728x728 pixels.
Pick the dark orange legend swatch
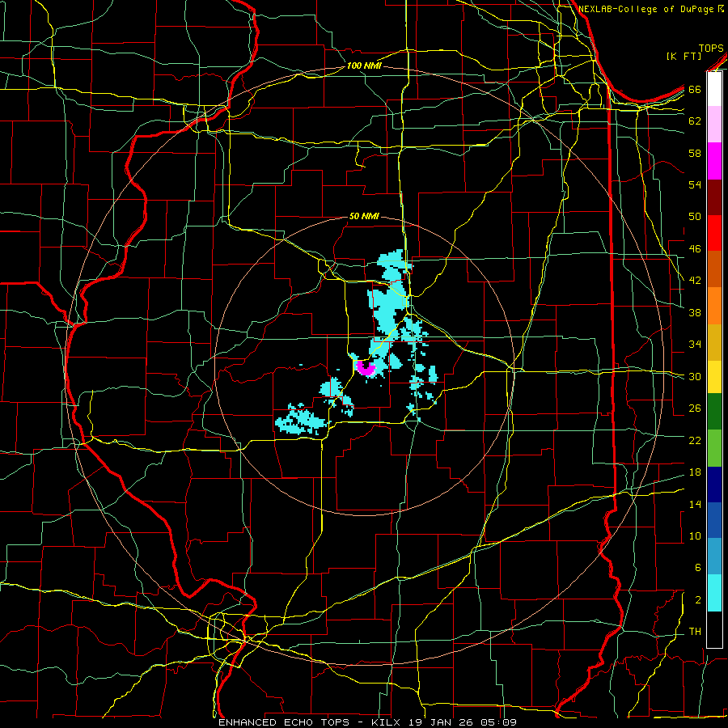[x=714, y=269]
